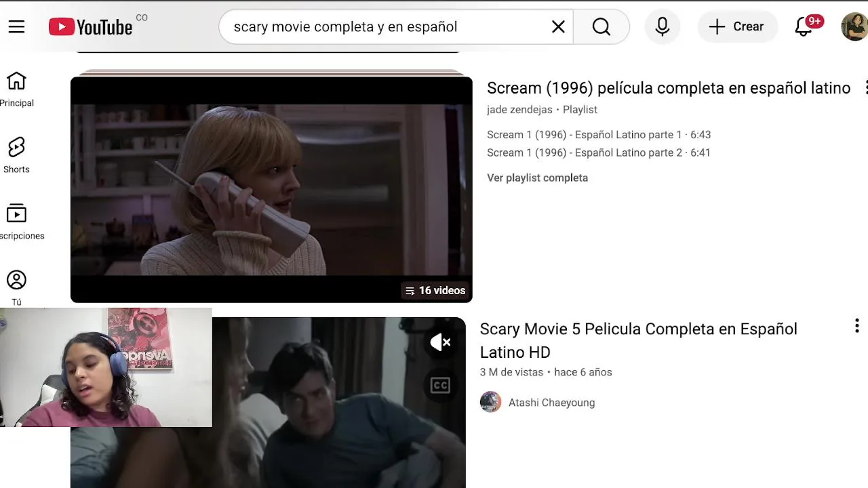Play Scream 1 Español Latino parte 2
This screenshot has height=488, width=868.
[x=599, y=152]
